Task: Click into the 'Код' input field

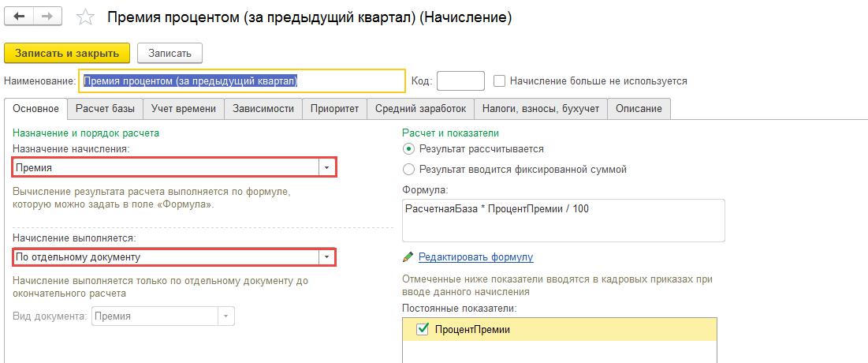Action: point(460,80)
